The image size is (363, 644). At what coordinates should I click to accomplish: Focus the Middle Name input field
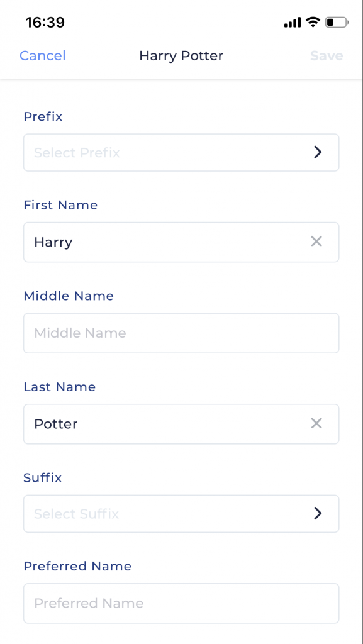(x=181, y=333)
